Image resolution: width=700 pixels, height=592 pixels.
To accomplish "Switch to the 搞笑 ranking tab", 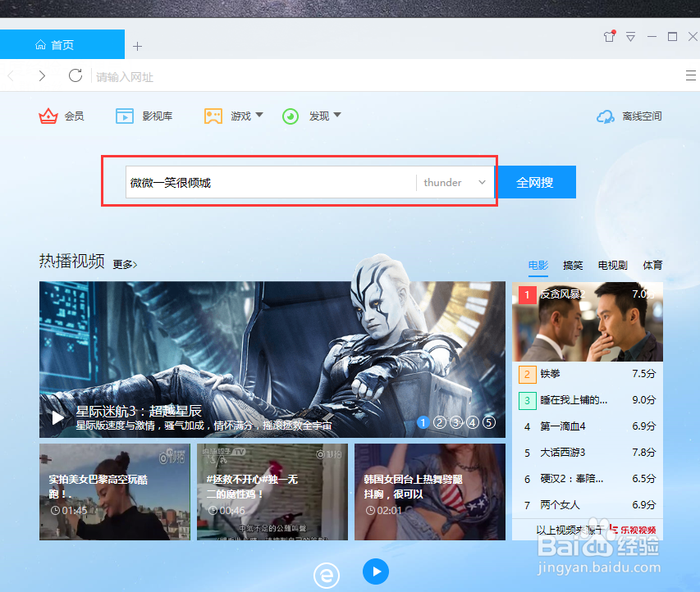I will click(x=573, y=266).
